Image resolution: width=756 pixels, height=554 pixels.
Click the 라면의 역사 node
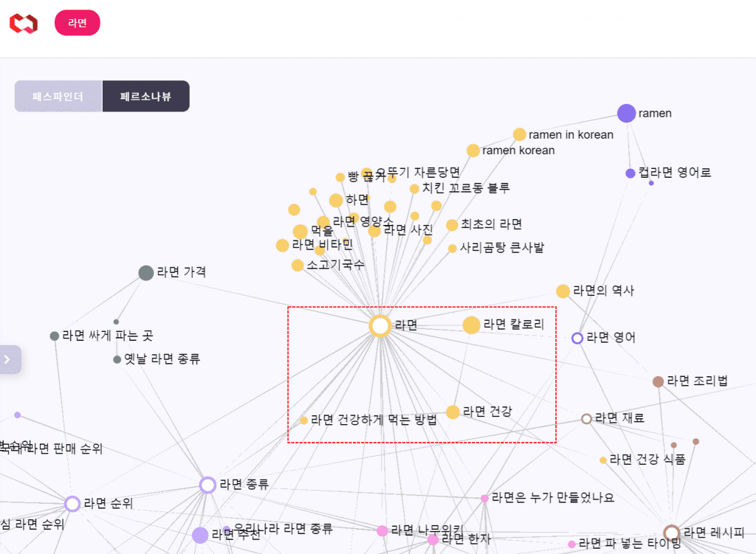(563, 291)
